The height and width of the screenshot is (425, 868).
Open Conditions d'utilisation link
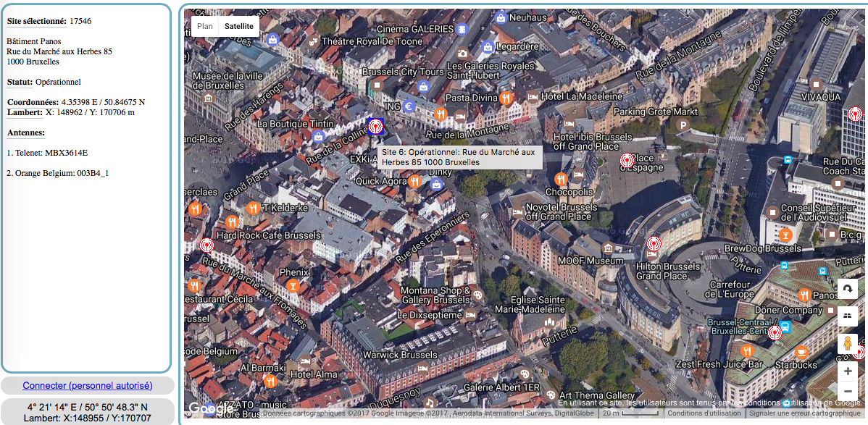[704, 413]
